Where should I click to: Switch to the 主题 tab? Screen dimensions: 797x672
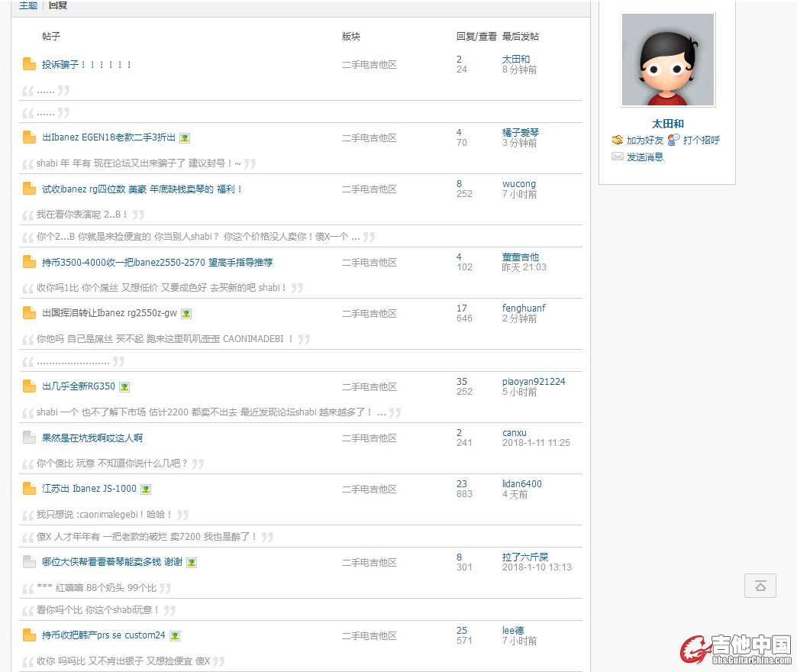tap(28, 5)
